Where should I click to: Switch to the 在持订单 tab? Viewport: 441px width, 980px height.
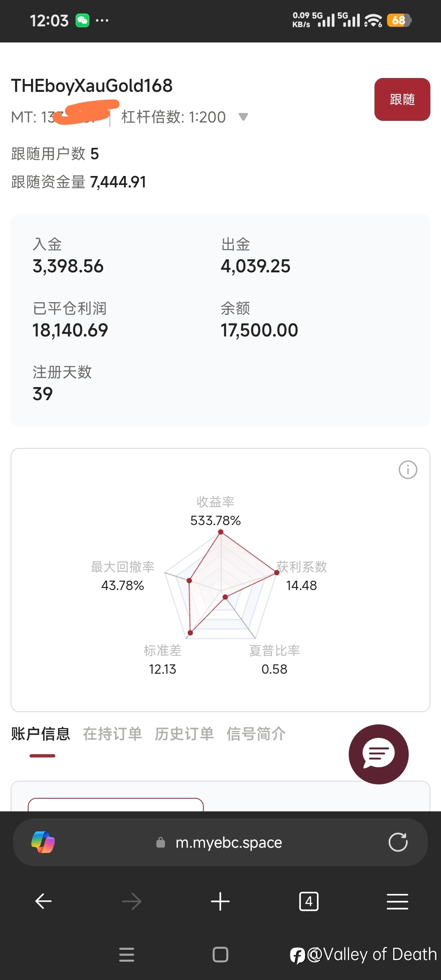[x=112, y=734]
